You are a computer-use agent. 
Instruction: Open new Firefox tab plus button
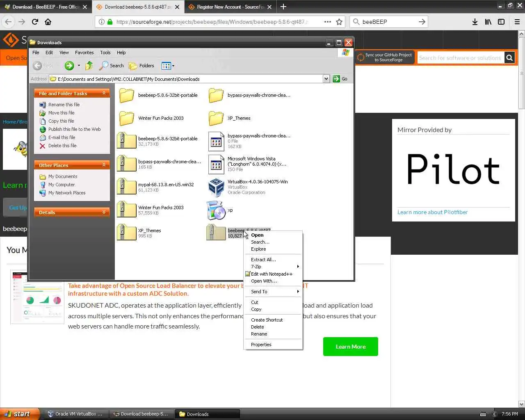283,7
